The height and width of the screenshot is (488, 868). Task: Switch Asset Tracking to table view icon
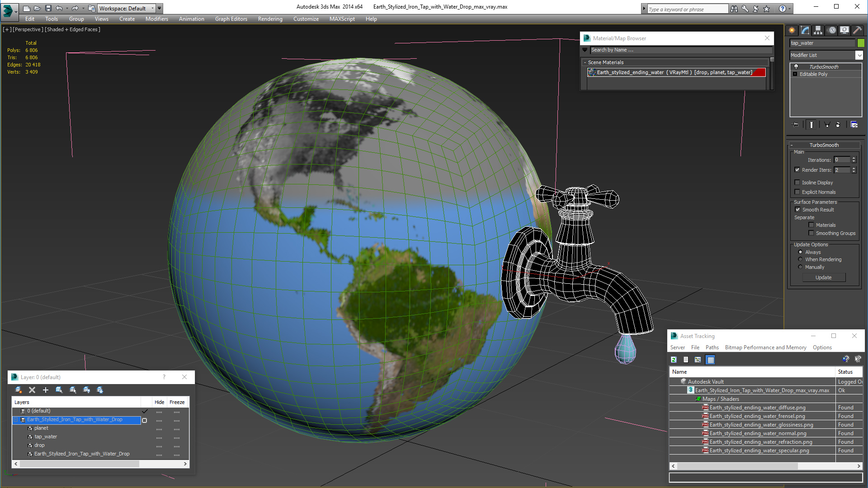711,360
